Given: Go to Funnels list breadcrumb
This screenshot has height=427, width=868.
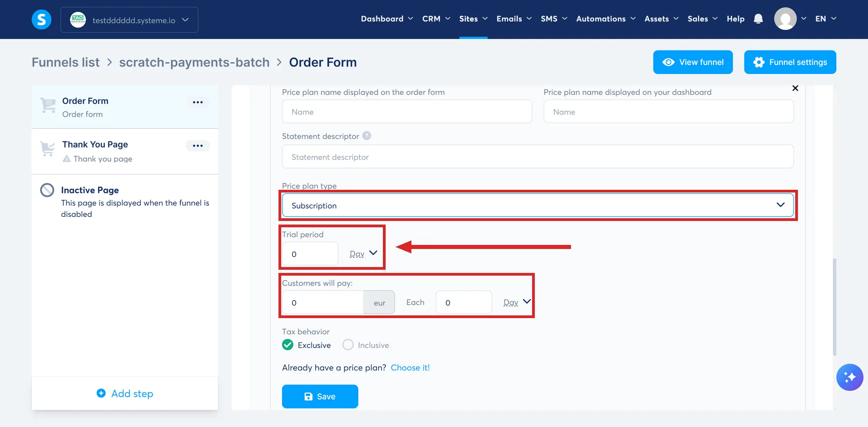Looking at the screenshot, I should coord(66,62).
